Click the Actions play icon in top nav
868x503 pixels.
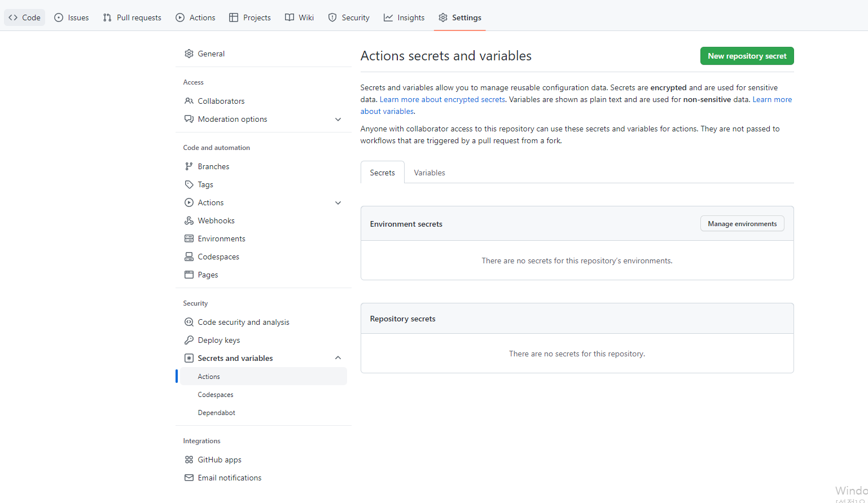pos(180,17)
